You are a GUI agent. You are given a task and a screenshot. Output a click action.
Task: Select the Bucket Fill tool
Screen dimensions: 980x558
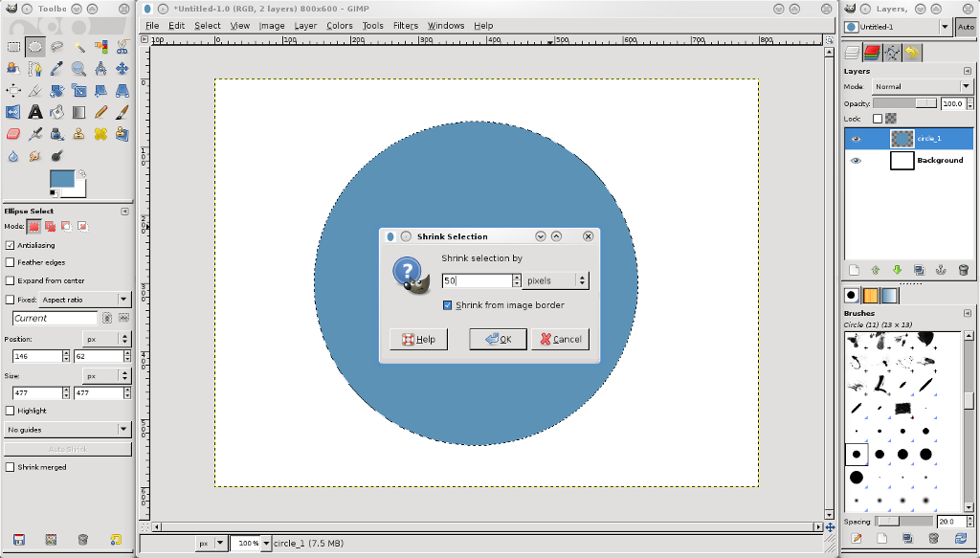tap(56, 113)
